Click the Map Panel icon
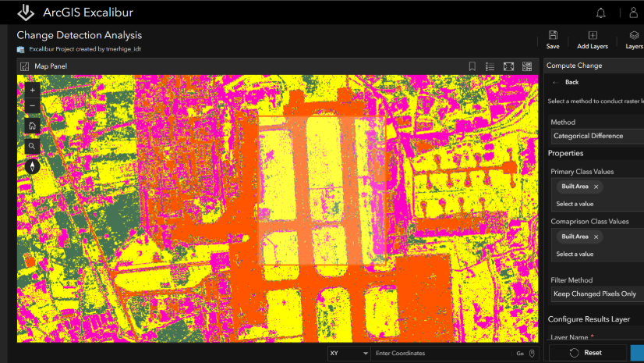This screenshot has height=363, width=644. (25, 66)
